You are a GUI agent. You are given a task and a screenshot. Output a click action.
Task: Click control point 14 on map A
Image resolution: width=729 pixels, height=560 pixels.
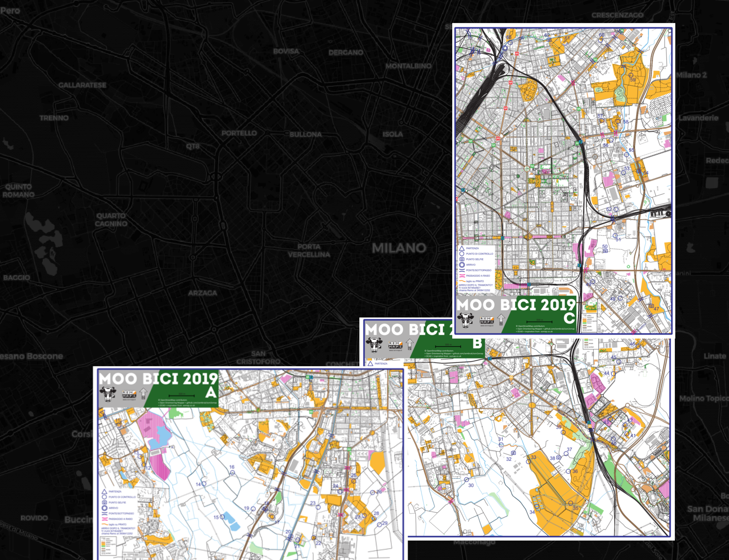204,483
